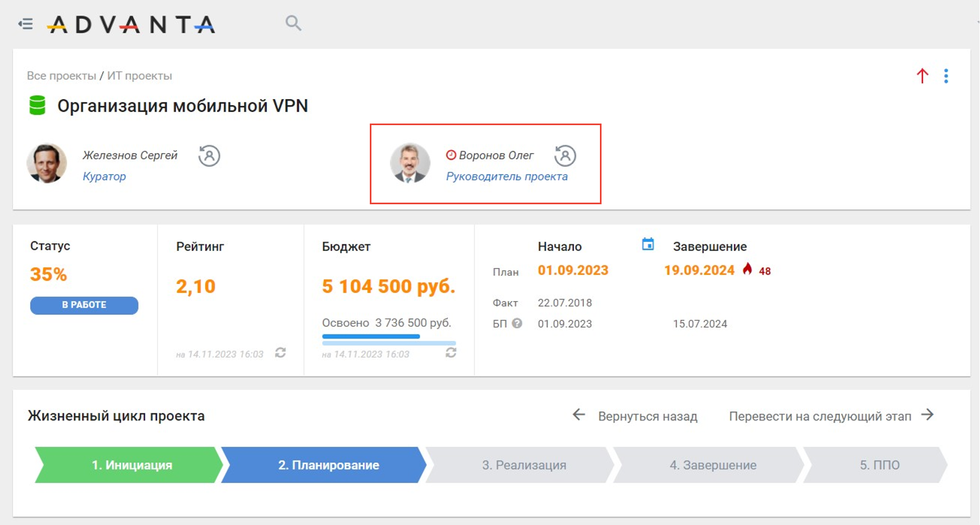Click the red up arrow icon
The image size is (980, 525).
(x=922, y=76)
